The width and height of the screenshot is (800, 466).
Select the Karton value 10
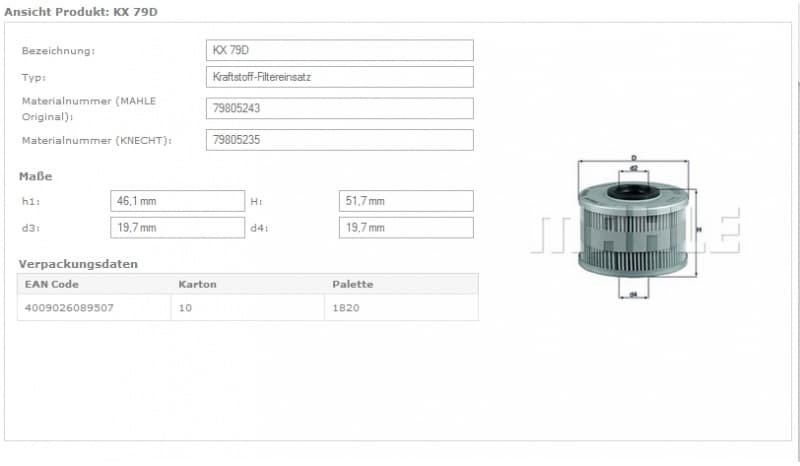click(185, 308)
